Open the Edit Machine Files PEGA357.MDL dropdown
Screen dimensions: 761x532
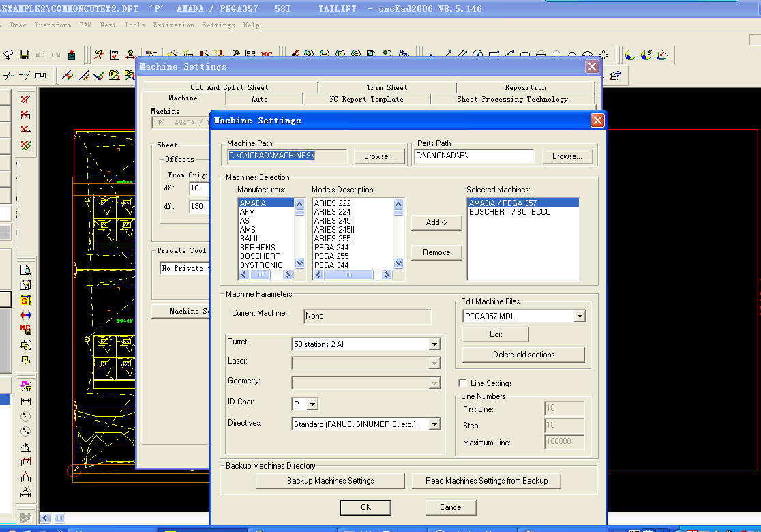coord(580,316)
